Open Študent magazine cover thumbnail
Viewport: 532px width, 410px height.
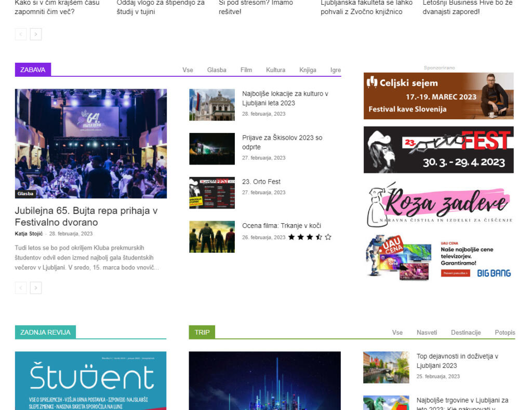(90, 380)
